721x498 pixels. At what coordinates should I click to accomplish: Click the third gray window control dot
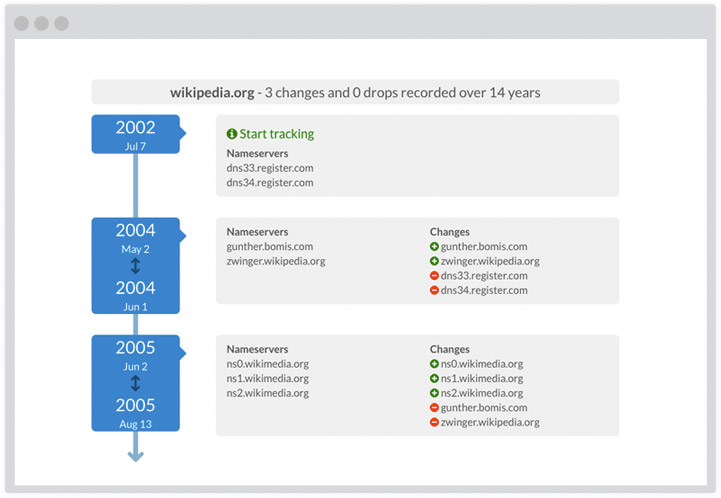(x=62, y=23)
